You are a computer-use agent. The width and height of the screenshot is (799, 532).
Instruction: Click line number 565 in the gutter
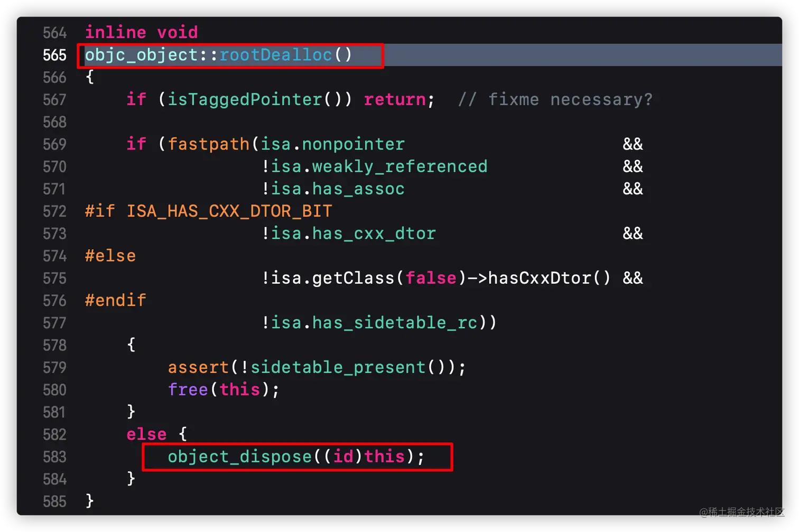(54, 55)
